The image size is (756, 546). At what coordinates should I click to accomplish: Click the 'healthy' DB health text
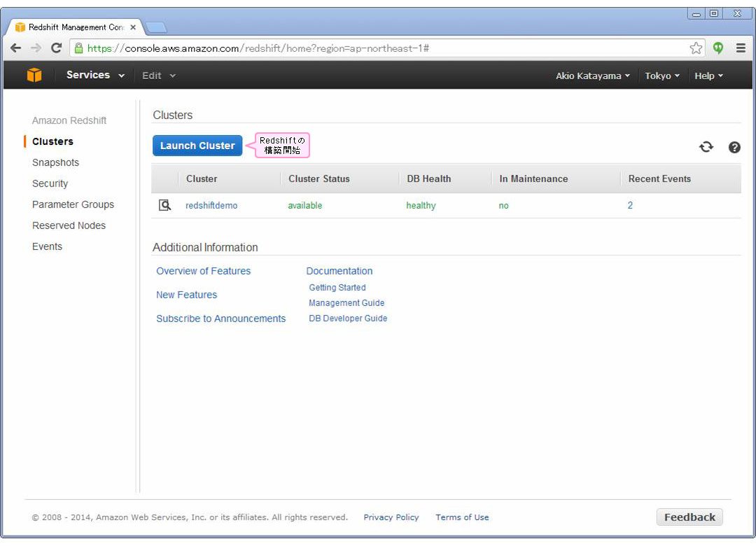click(x=421, y=206)
